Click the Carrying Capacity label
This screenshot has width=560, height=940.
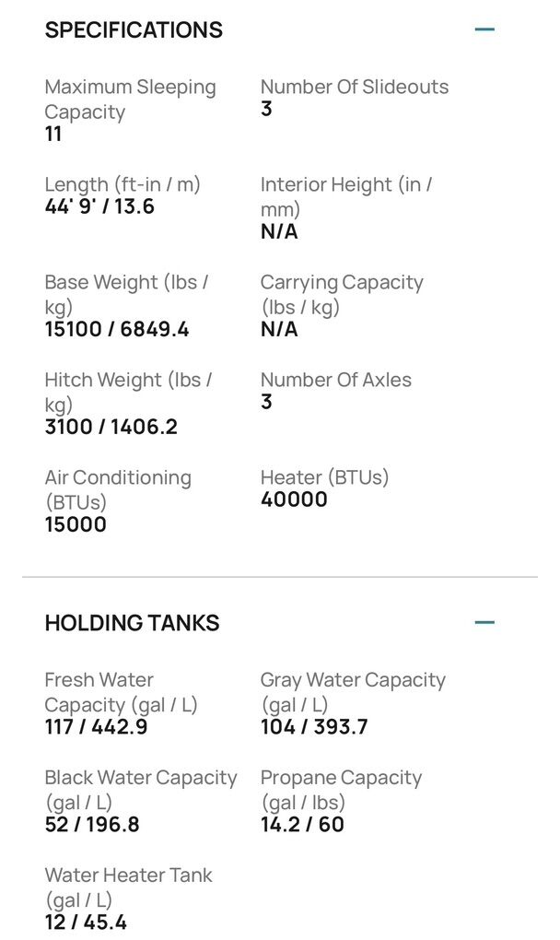click(342, 294)
